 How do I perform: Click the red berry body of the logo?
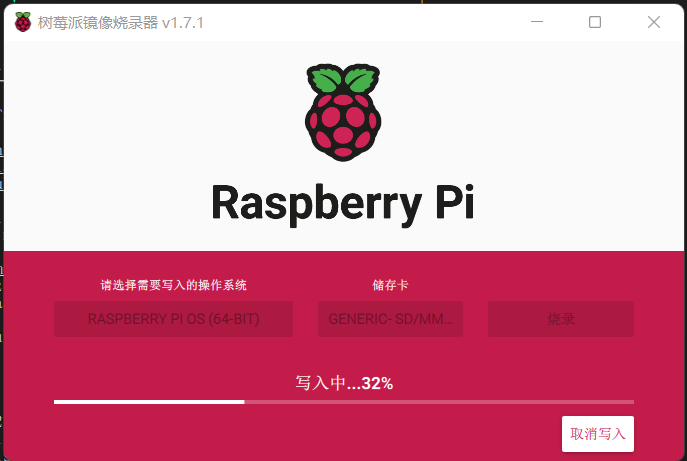pos(343,127)
